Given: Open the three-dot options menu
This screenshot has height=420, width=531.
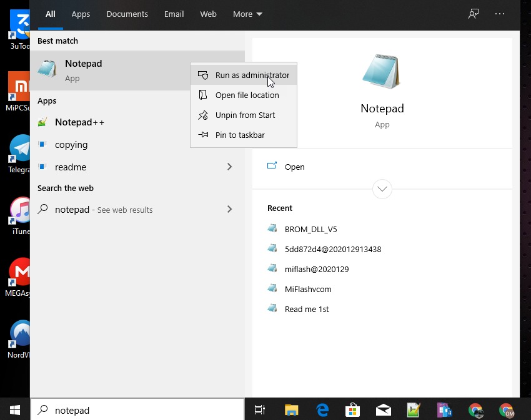Looking at the screenshot, I should coord(500,14).
